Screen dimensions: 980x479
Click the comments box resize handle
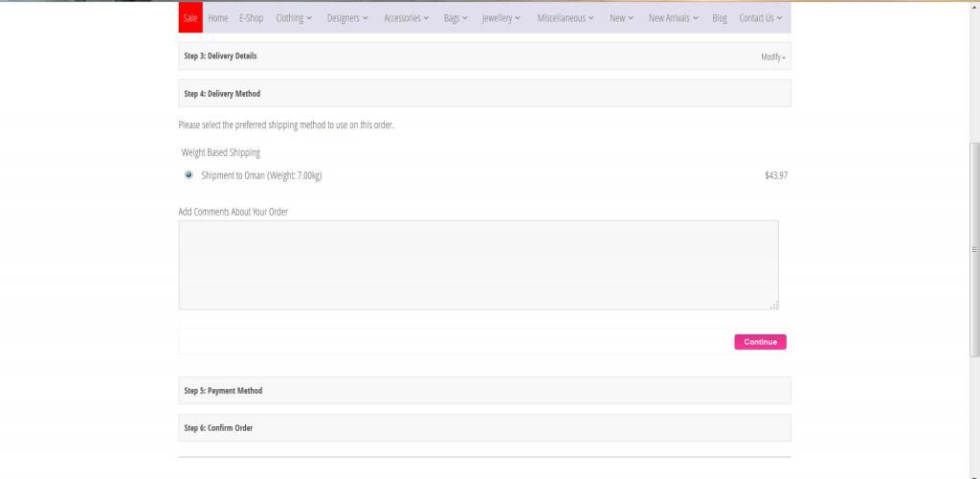(774, 306)
